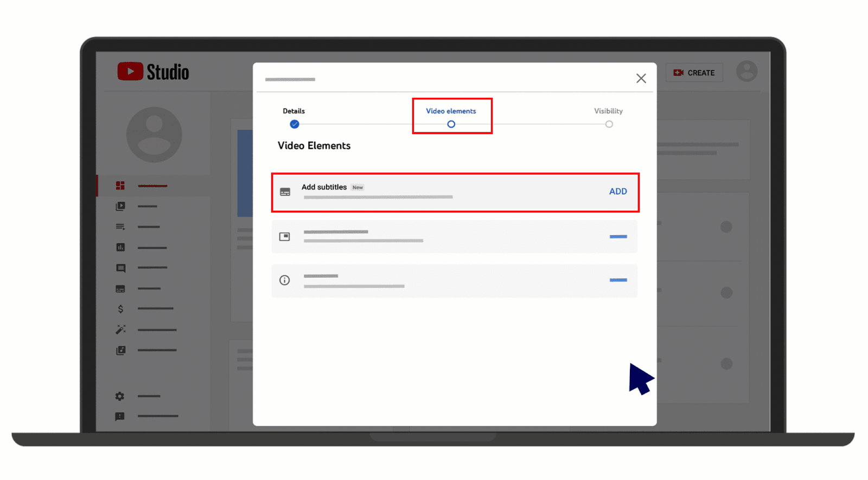The width and height of the screenshot is (868, 480).
Task: Jump to the Visibility step
Action: click(609, 117)
